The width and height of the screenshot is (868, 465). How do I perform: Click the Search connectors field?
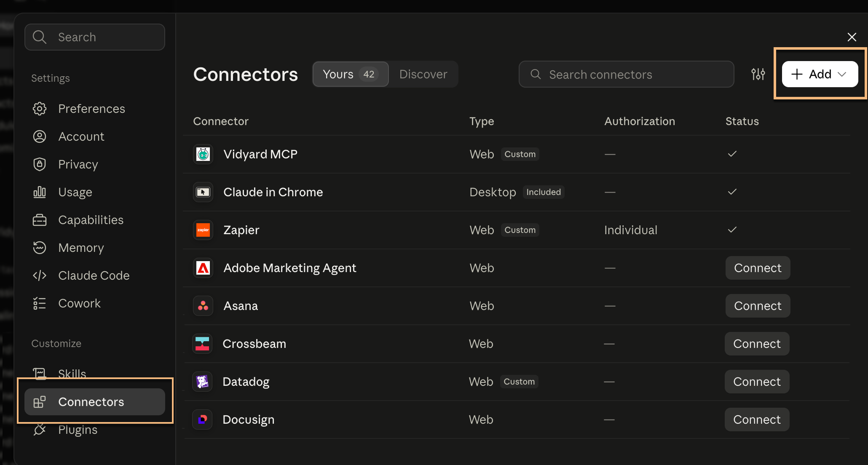tap(626, 74)
